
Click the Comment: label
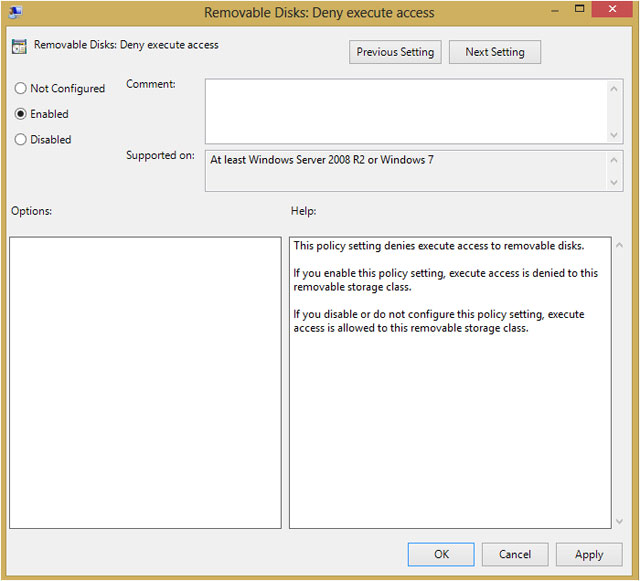tap(151, 84)
